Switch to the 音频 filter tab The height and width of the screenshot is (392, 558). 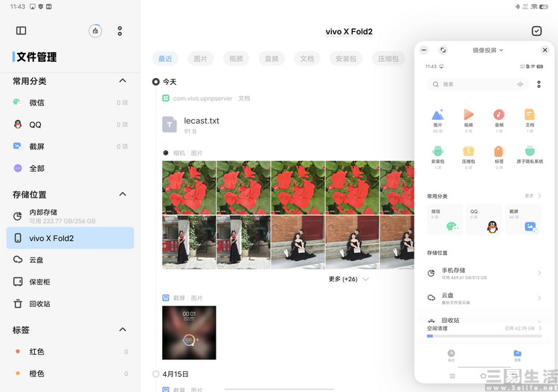click(x=272, y=59)
